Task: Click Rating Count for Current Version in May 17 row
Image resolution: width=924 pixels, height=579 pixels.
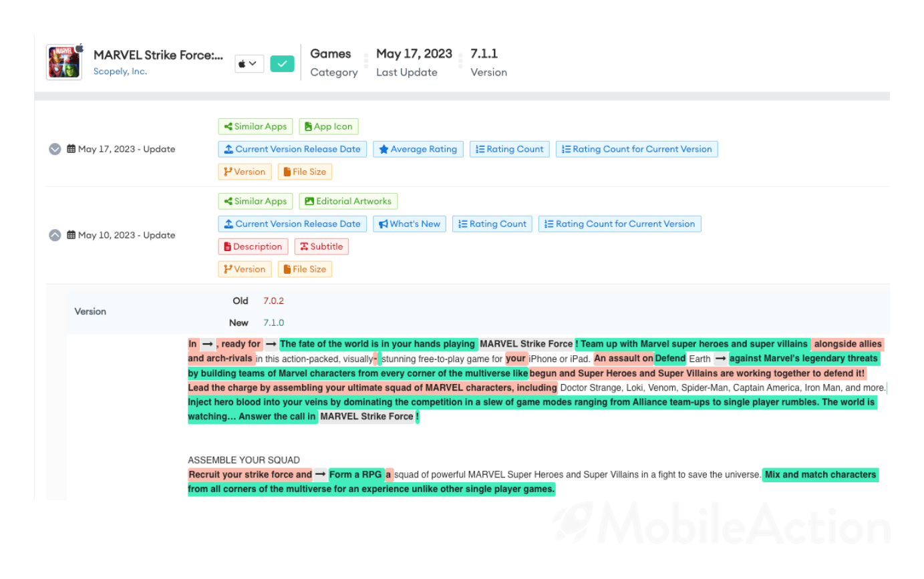Action: pyautogui.click(x=637, y=149)
